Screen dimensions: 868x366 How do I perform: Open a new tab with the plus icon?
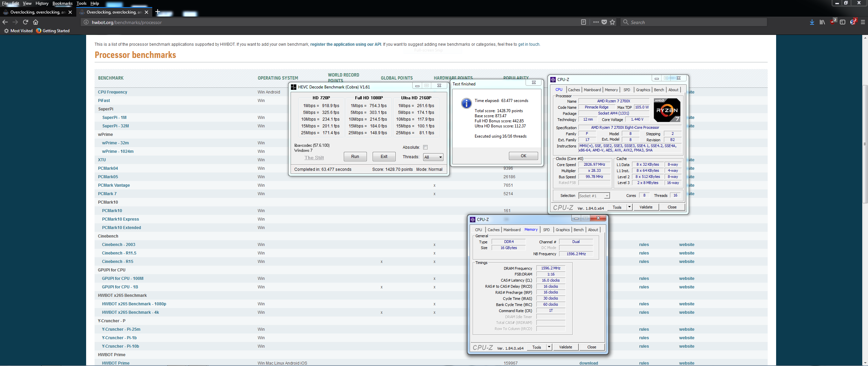pyautogui.click(x=158, y=12)
